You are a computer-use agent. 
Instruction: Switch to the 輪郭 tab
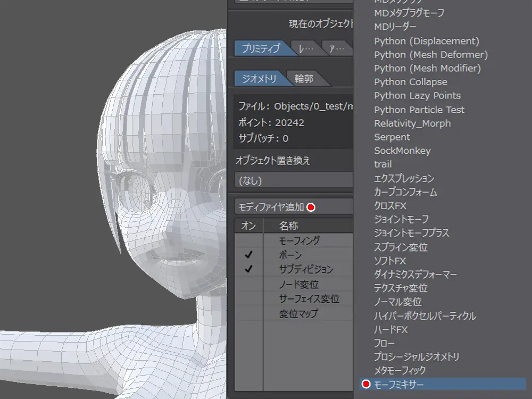[304, 79]
